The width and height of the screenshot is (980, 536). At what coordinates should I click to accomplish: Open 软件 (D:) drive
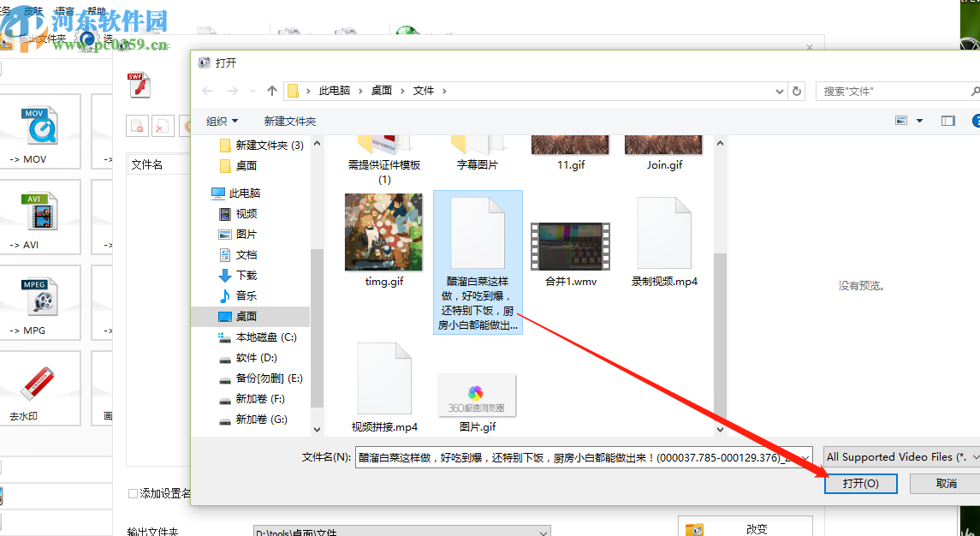pos(247,358)
